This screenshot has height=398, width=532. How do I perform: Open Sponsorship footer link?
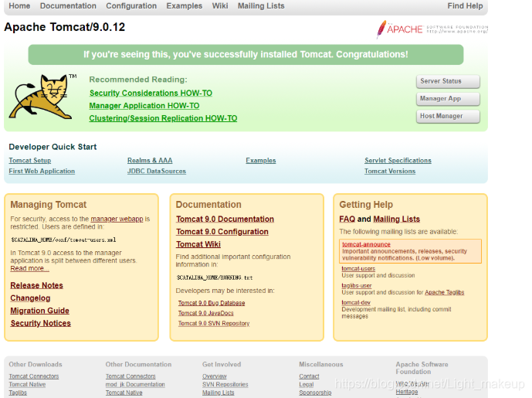click(x=315, y=393)
